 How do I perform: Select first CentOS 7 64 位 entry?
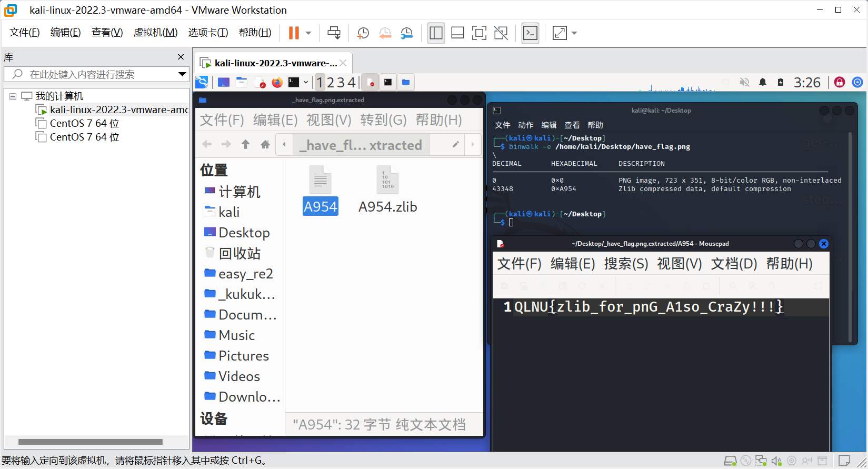(77, 123)
